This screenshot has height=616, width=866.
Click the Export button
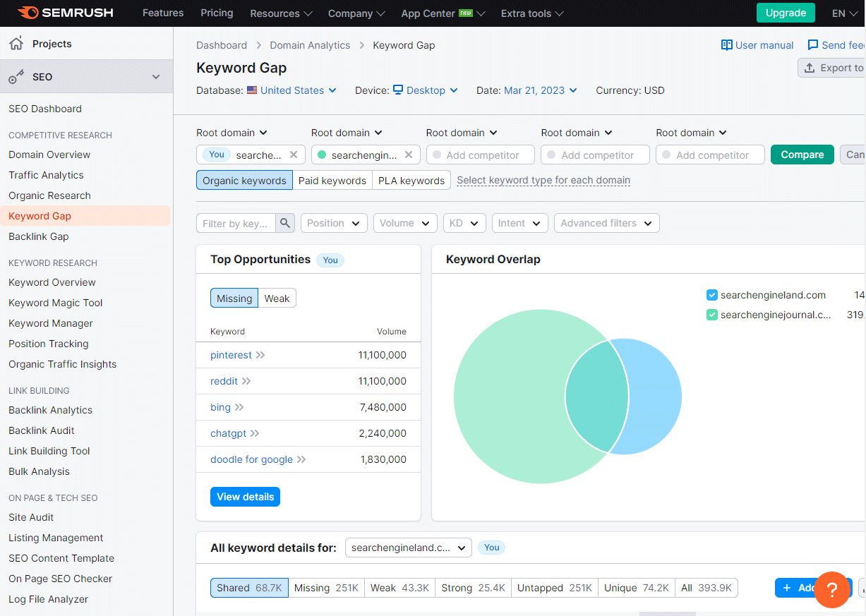(833, 68)
